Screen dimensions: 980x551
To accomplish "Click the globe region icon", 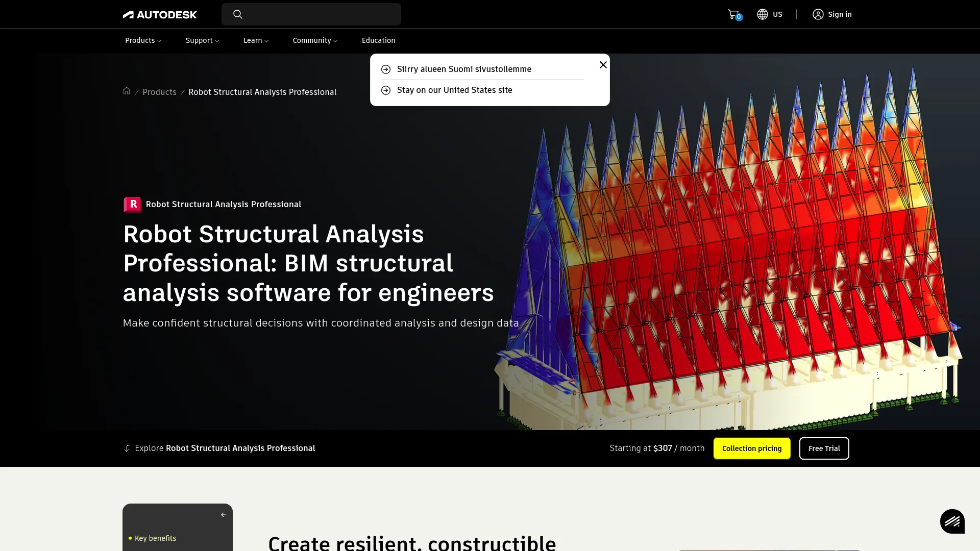I will (x=763, y=14).
